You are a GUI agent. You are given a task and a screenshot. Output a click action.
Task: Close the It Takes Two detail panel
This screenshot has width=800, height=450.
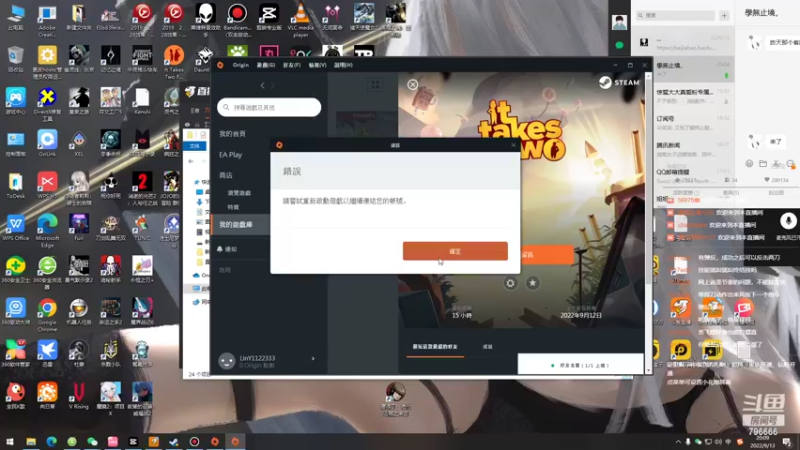[412, 85]
